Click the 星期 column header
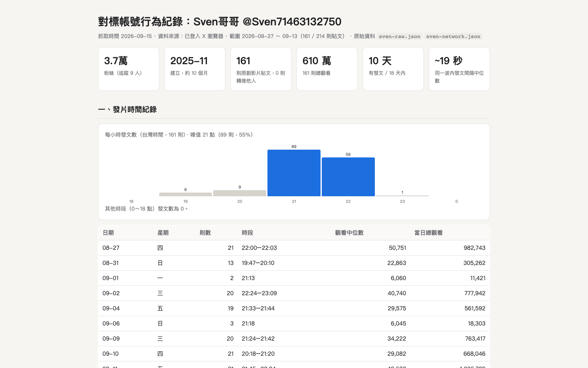The image size is (588, 368). (x=163, y=233)
